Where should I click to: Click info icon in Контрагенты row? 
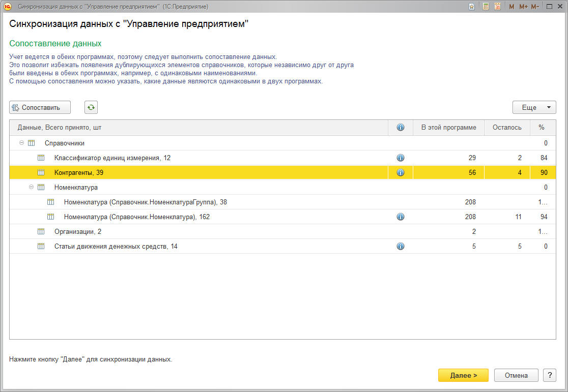(400, 173)
